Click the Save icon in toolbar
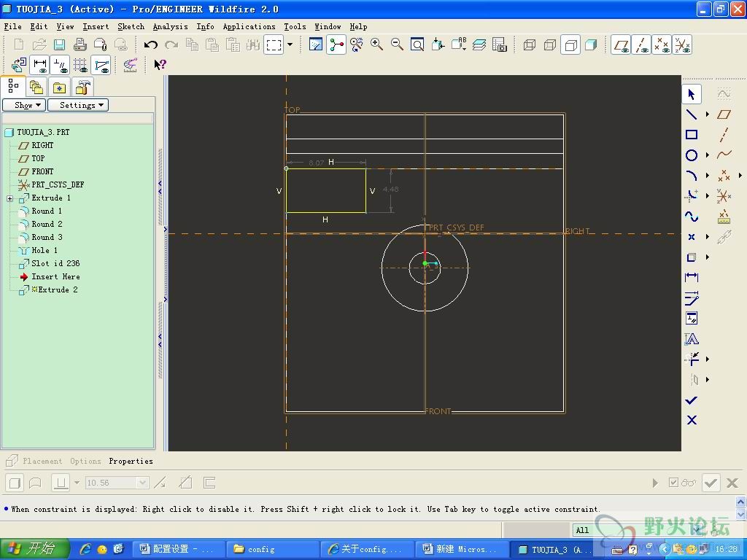 (x=59, y=44)
